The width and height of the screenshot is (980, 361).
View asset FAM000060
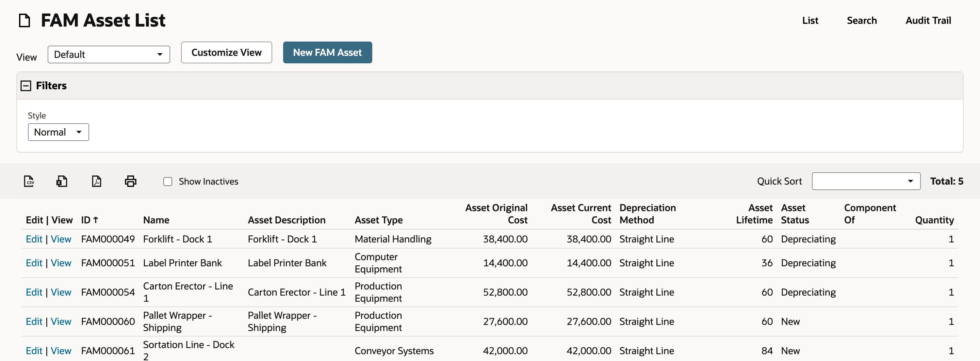pyautogui.click(x=61, y=322)
